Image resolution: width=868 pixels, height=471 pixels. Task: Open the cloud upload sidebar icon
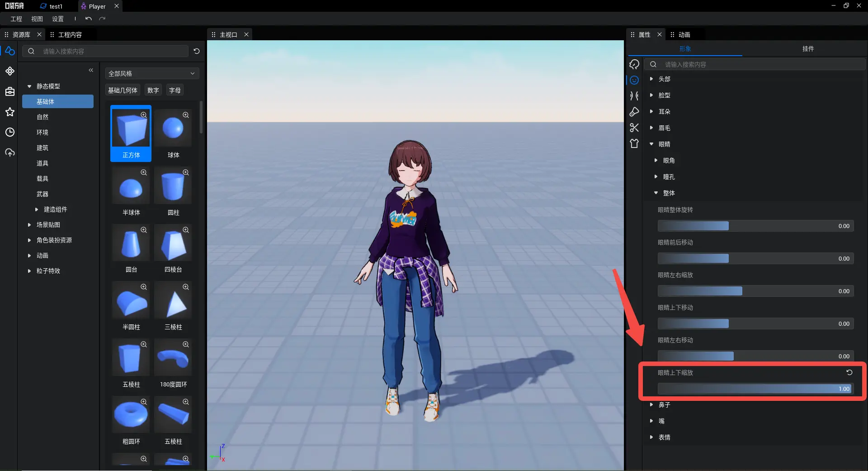click(10, 152)
